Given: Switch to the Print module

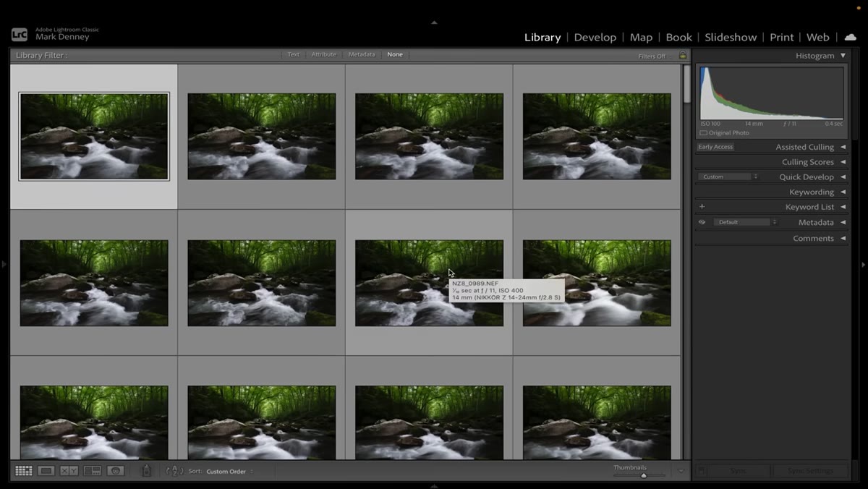Looking at the screenshot, I should tap(781, 38).
